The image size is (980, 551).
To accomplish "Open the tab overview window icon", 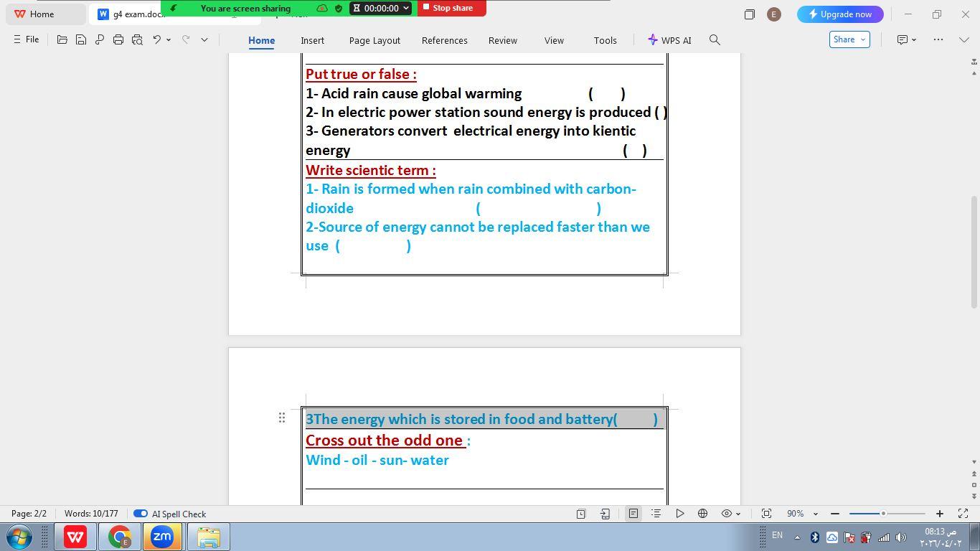I will point(750,14).
